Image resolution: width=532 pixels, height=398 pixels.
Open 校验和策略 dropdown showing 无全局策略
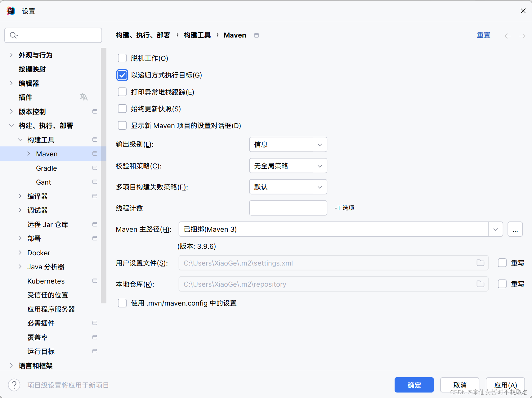[288, 166]
